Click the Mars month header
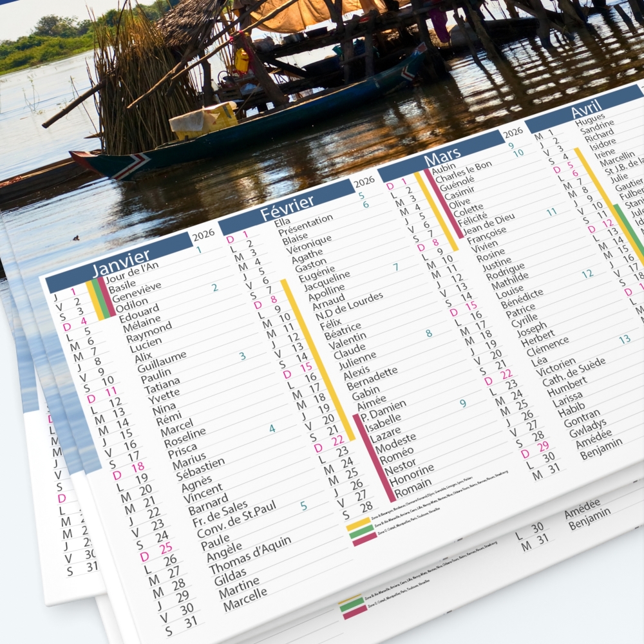The height and width of the screenshot is (644, 644). click(441, 156)
